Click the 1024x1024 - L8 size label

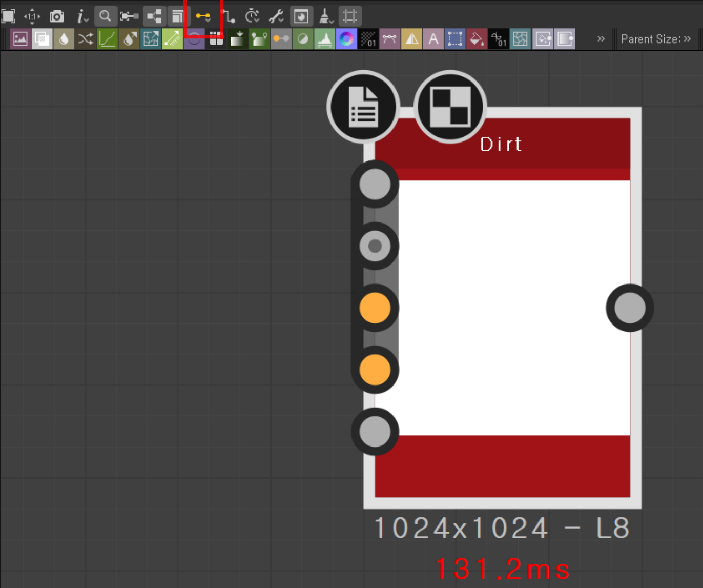502,528
